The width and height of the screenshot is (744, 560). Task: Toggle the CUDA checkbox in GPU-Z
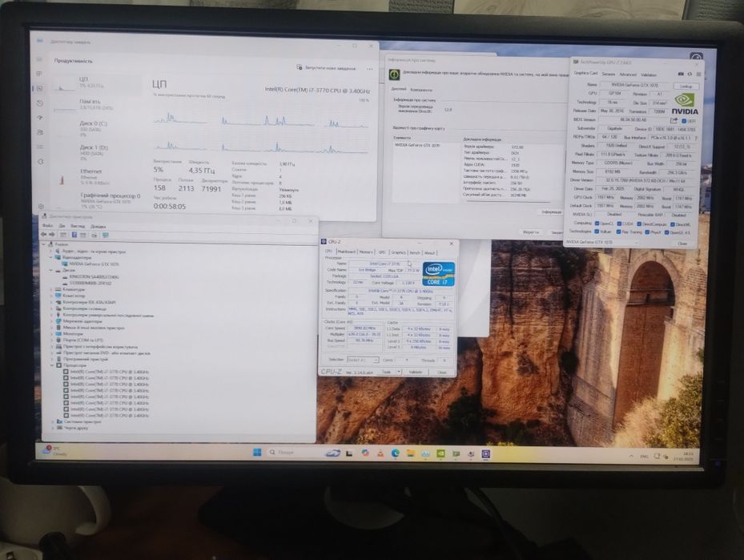click(619, 224)
